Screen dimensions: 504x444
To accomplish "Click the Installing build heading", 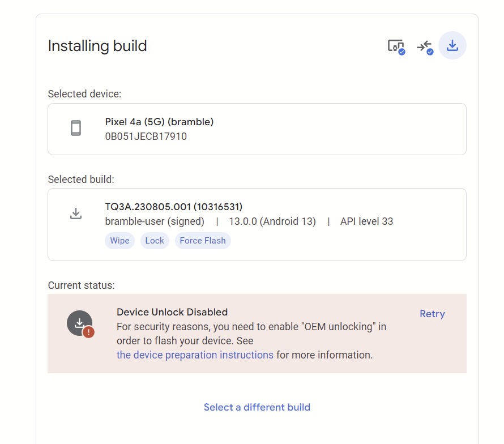I will click(97, 46).
